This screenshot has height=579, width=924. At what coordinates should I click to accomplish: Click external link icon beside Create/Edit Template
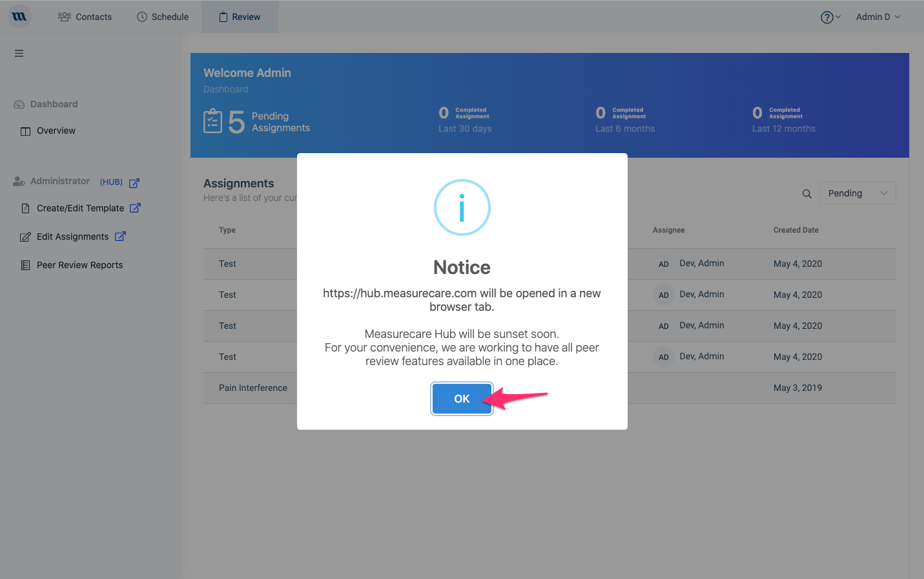click(x=135, y=208)
